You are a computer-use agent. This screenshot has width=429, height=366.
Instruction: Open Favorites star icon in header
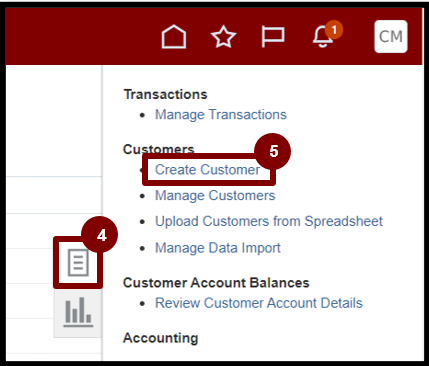point(223,37)
